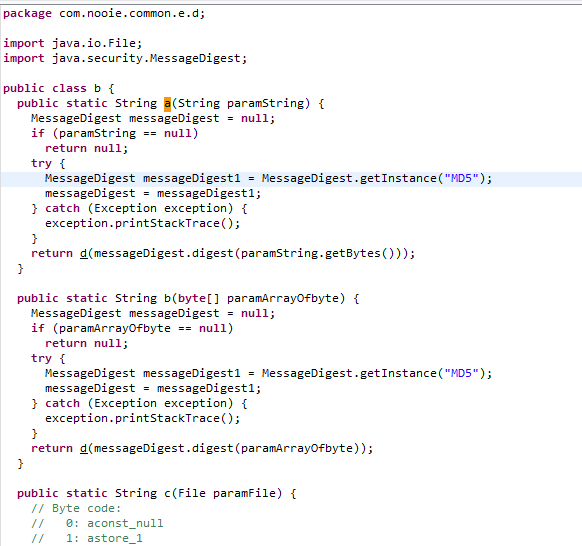The height and width of the screenshot is (546, 582).
Task: Click the highlighted method name a
Action: (x=167, y=104)
